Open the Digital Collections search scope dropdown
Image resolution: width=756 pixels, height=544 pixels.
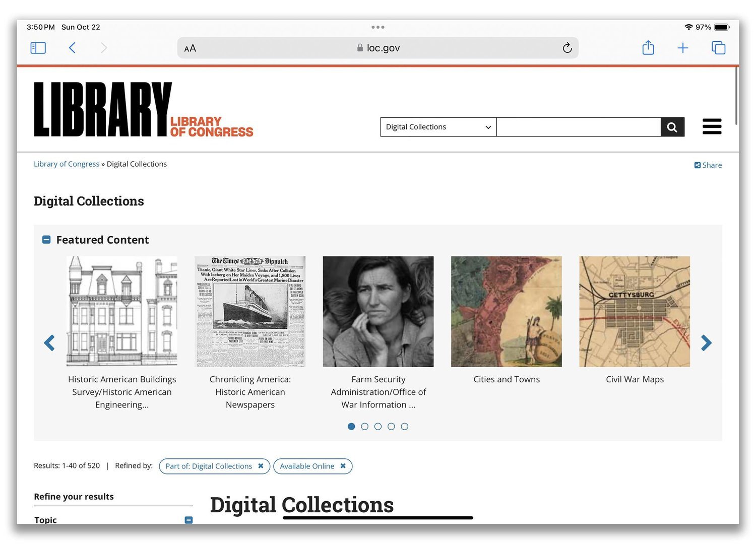tap(438, 127)
